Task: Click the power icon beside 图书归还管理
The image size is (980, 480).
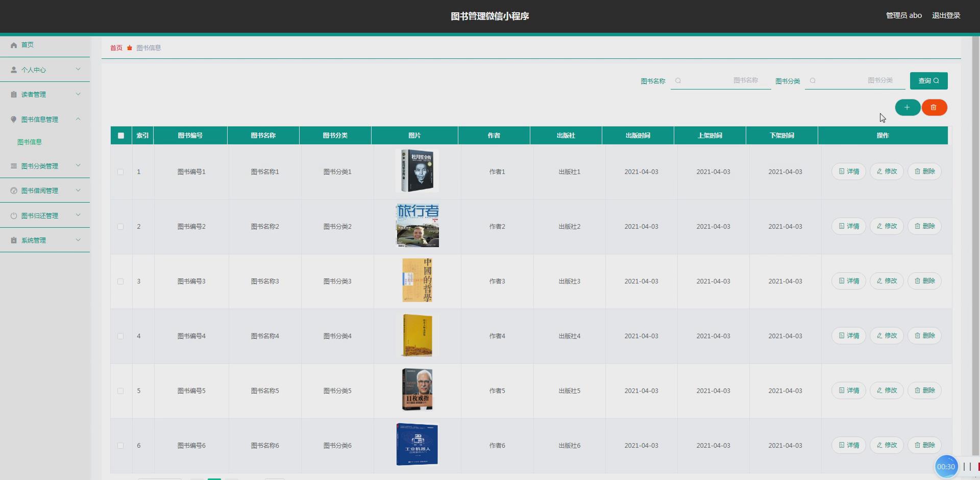Action: (14, 215)
